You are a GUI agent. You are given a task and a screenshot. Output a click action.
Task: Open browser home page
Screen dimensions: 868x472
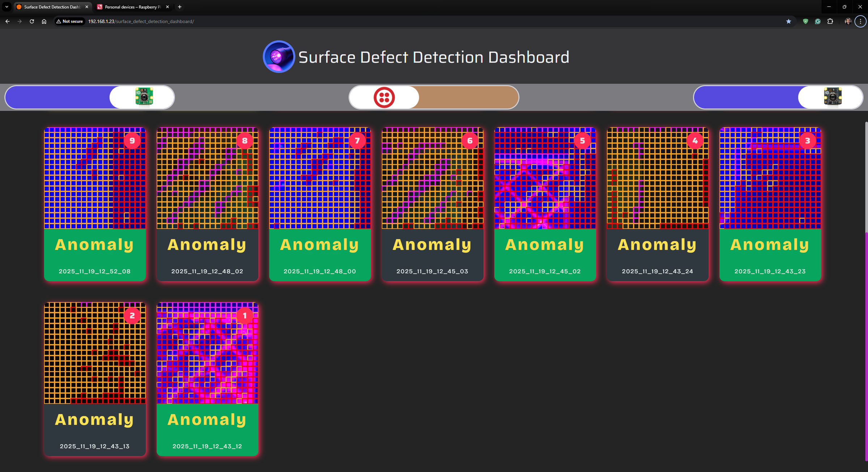tap(44, 21)
